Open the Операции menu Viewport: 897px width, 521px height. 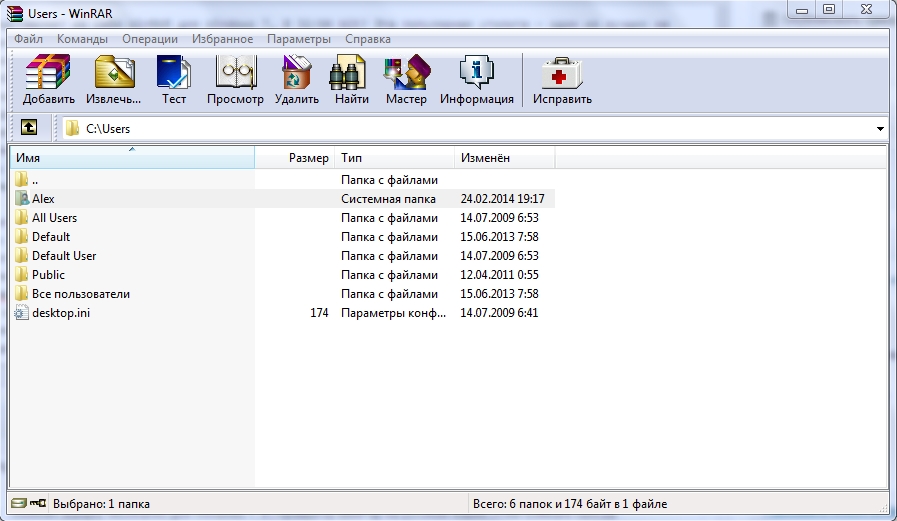pyautogui.click(x=150, y=39)
